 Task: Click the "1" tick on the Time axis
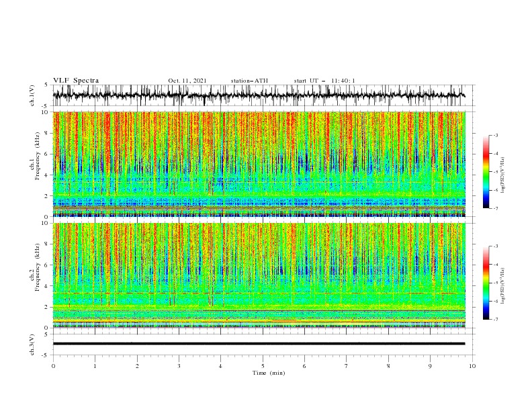[x=95, y=366]
